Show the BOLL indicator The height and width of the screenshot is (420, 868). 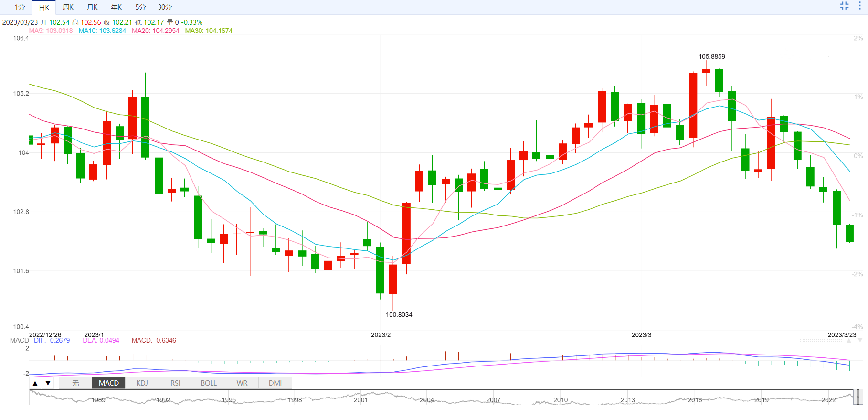pyautogui.click(x=209, y=383)
